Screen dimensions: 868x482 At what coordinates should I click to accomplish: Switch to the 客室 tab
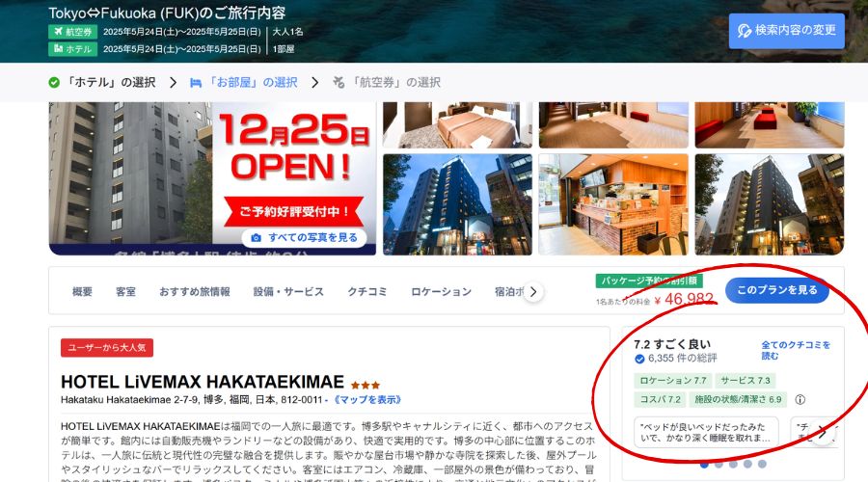point(125,292)
